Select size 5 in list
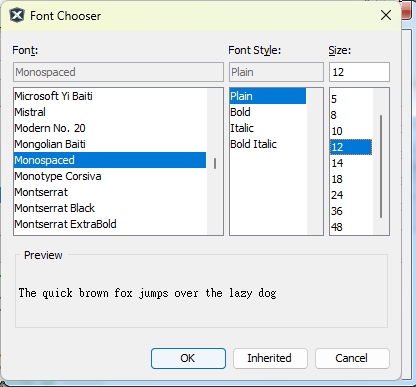This screenshot has width=416, height=387. point(351,99)
